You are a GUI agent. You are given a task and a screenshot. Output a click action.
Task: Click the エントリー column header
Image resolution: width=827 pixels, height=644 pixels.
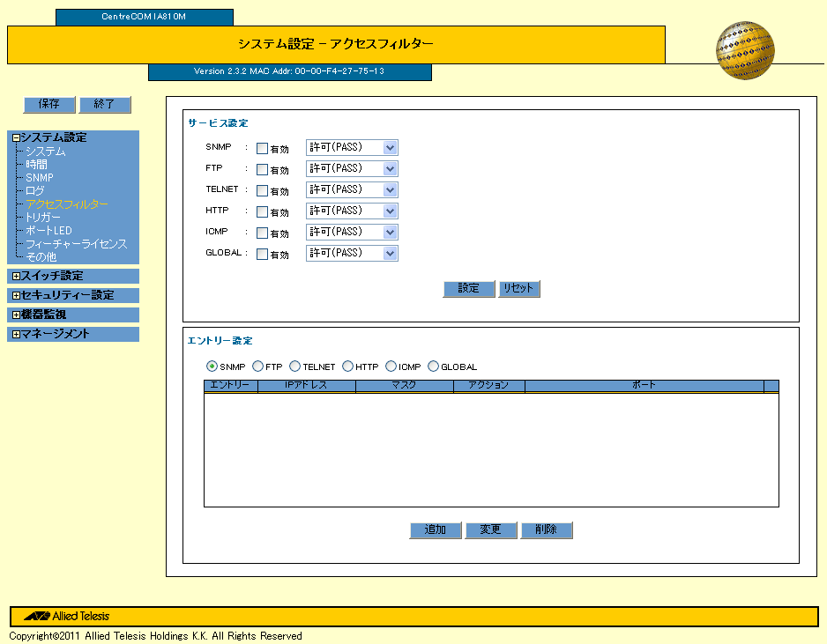click(230, 386)
